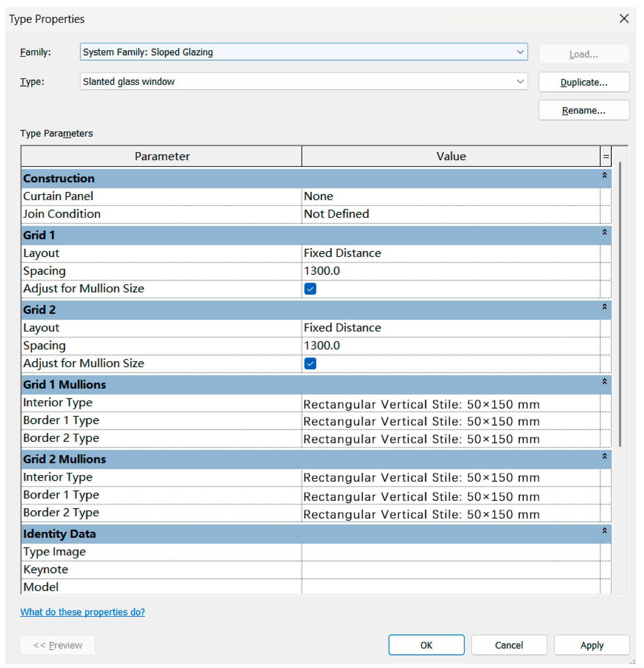Close the Type Properties dialog
The height and width of the screenshot is (668, 644).
624,18
